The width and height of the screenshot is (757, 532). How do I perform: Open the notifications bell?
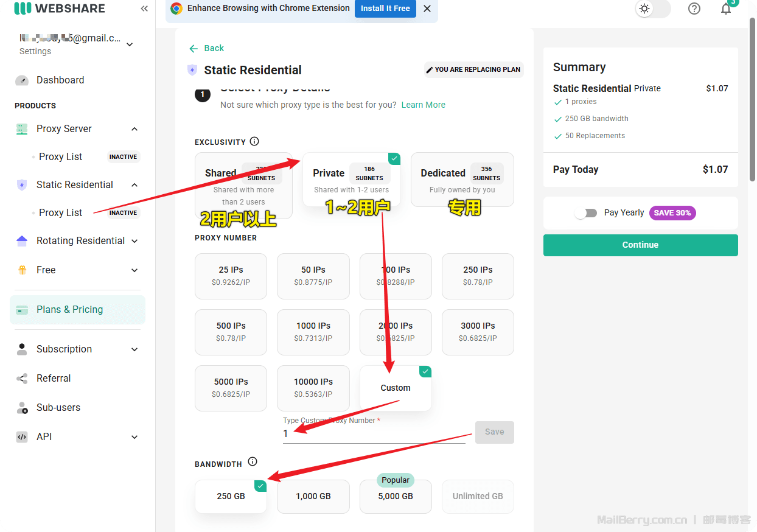pyautogui.click(x=725, y=9)
